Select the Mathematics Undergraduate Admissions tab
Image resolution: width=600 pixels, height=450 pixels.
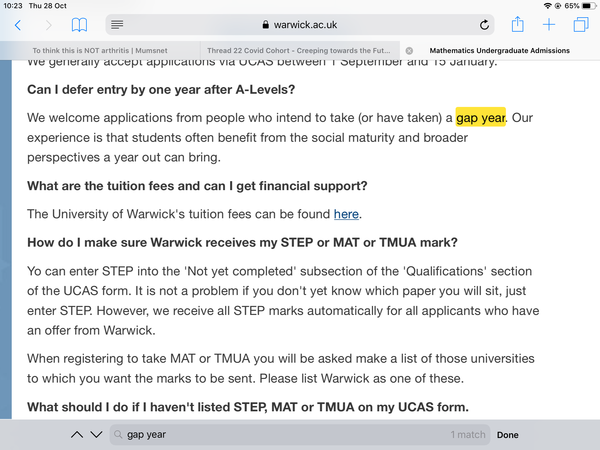[x=499, y=51]
